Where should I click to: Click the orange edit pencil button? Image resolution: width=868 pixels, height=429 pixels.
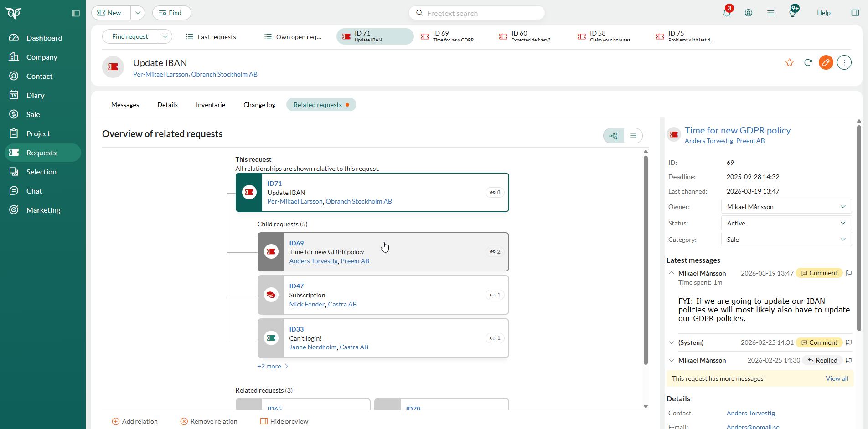[826, 63]
